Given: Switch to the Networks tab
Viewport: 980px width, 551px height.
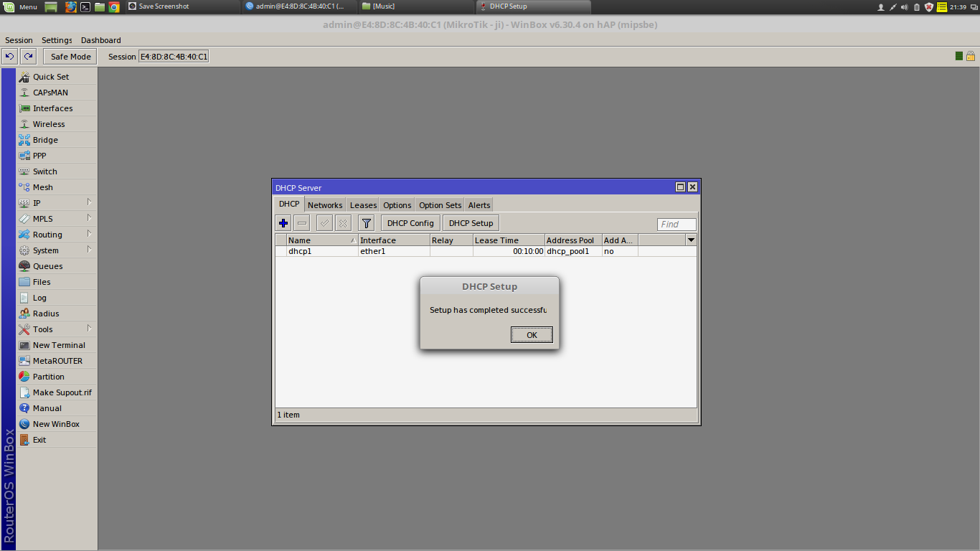Looking at the screenshot, I should (325, 205).
